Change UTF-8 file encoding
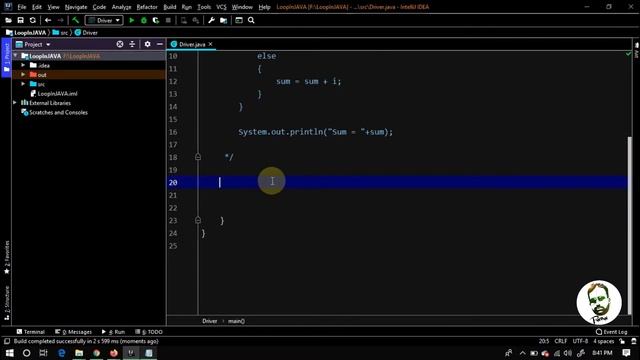The height and width of the screenshot is (360, 640). point(580,341)
